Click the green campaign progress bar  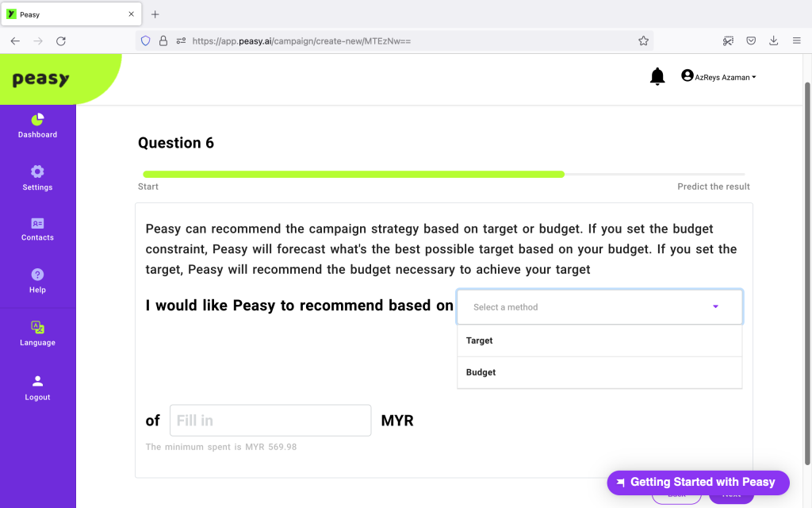click(x=354, y=175)
